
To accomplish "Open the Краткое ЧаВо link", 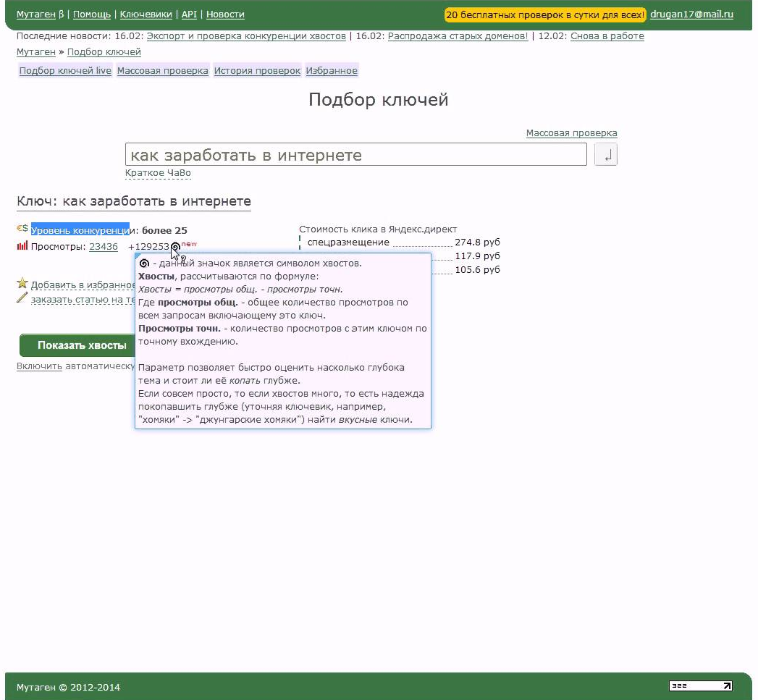I will coord(158,173).
